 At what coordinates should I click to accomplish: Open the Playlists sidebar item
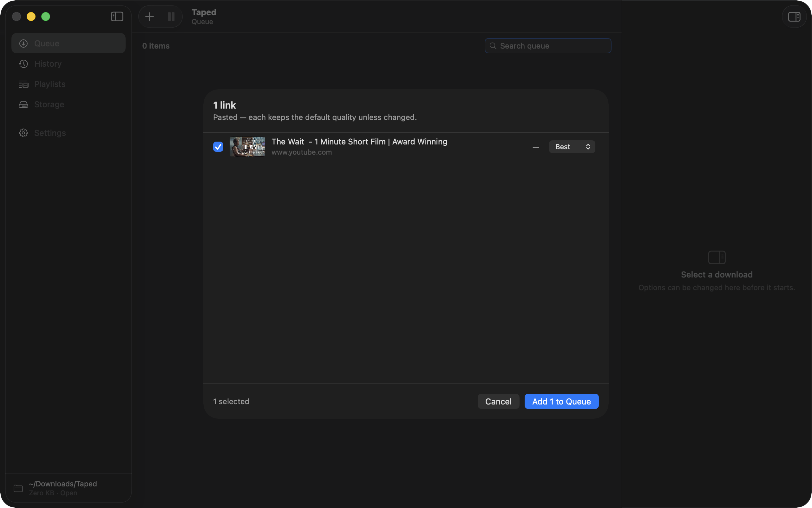click(x=69, y=84)
